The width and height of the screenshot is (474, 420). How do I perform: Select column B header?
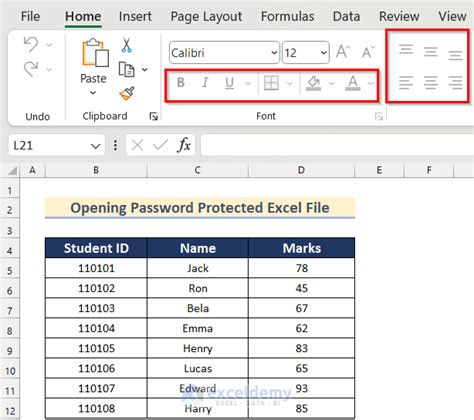click(96, 170)
